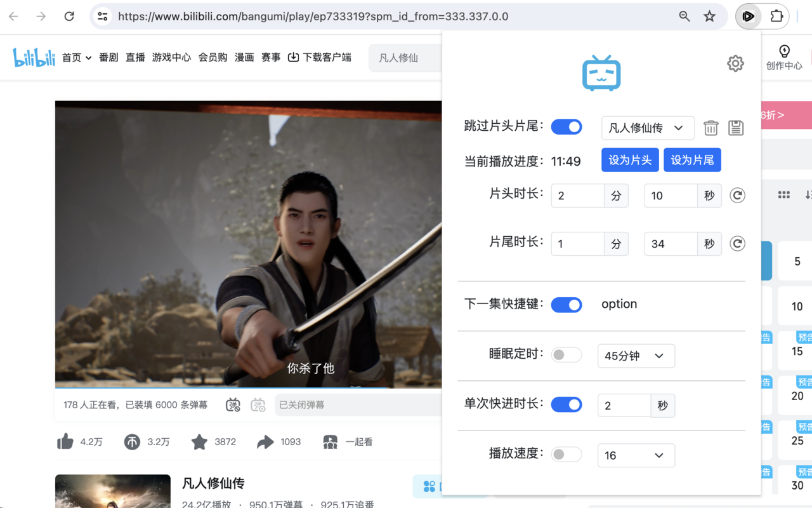Click the 下载客户端 link
The width and height of the screenshot is (812, 508).
(320, 57)
